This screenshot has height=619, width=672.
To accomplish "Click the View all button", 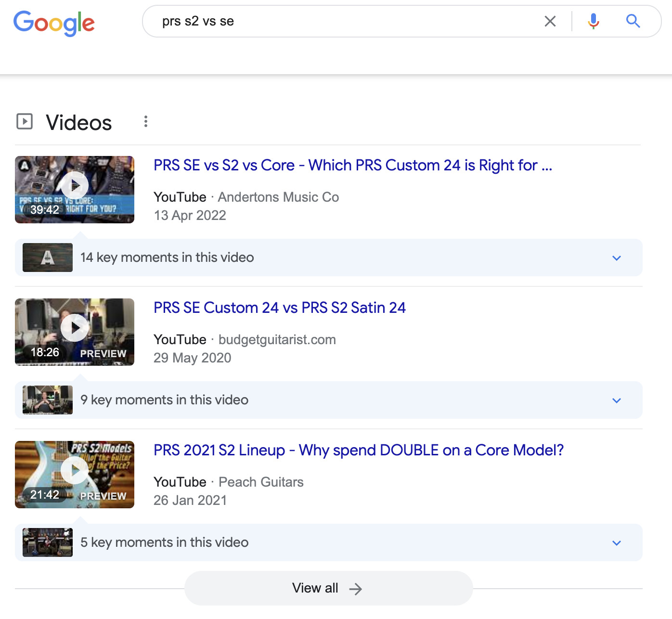I will click(328, 588).
